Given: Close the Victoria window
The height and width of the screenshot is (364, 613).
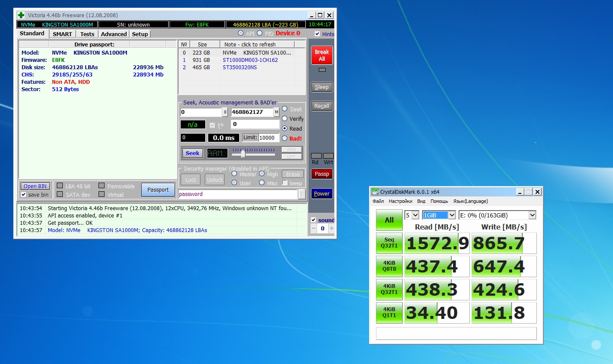Looking at the screenshot, I should click(329, 15).
